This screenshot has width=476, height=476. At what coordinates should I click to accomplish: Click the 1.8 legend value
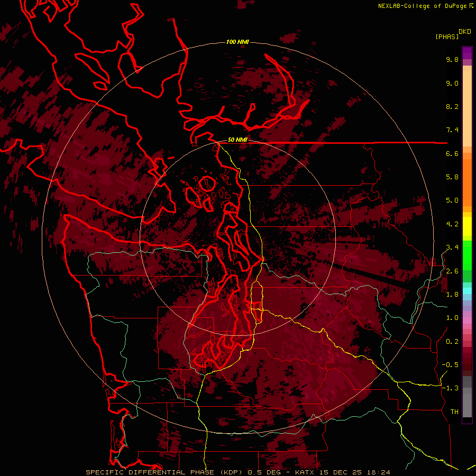pos(452,295)
